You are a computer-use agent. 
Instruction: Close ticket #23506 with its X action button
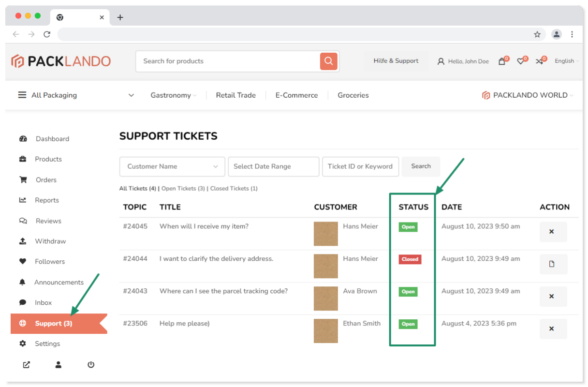[x=553, y=329]
